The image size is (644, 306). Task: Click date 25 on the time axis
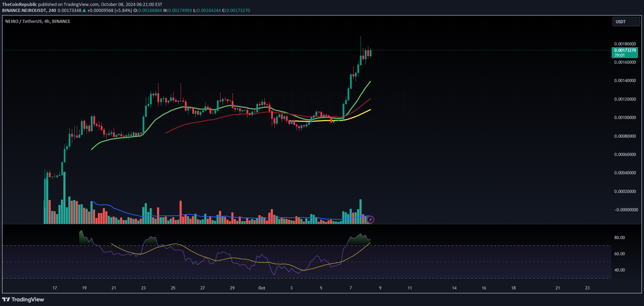[173, 288]
